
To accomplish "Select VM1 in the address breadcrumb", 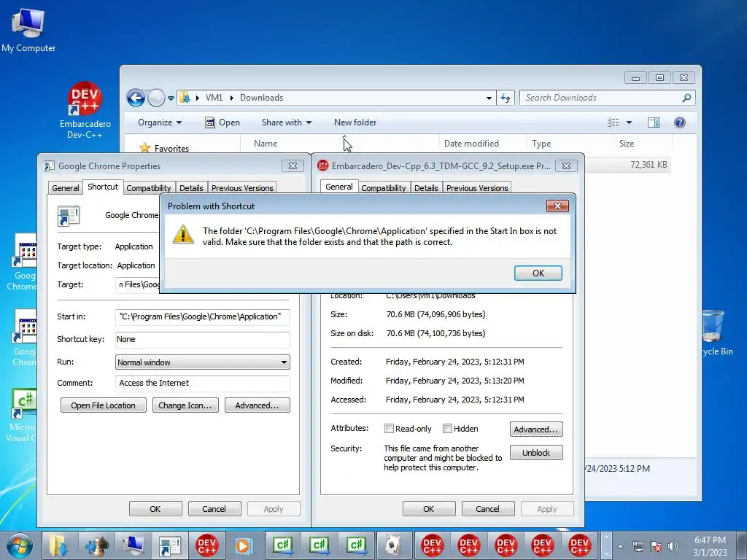I will (214, 98).
